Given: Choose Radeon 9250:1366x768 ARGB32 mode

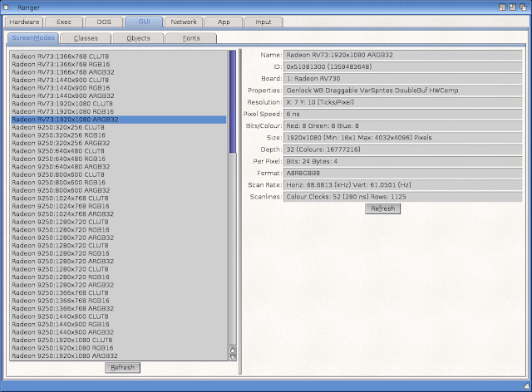Looking at the screenshot, I should pos(119,309).
